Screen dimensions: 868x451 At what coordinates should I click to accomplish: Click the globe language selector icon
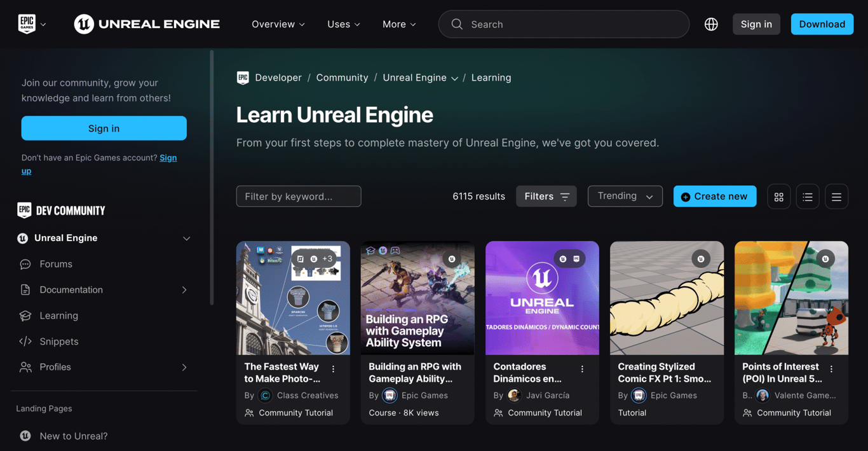click(x=711, y=24)
